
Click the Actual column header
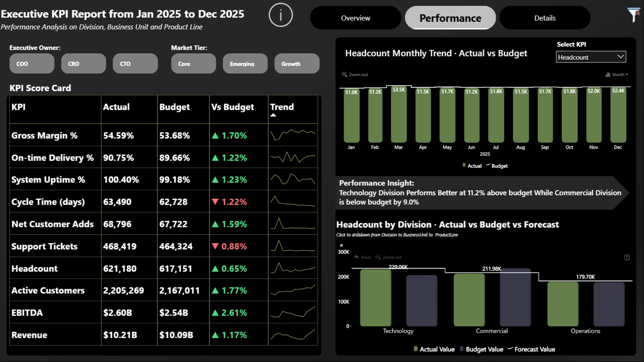pyautogui.click(x=116, y=107)
